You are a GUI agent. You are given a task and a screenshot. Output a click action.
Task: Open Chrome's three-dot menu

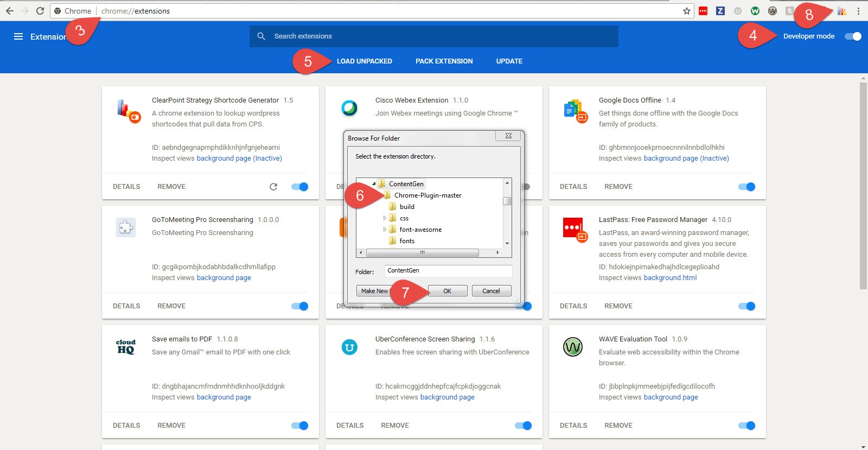tap(858, 11)
